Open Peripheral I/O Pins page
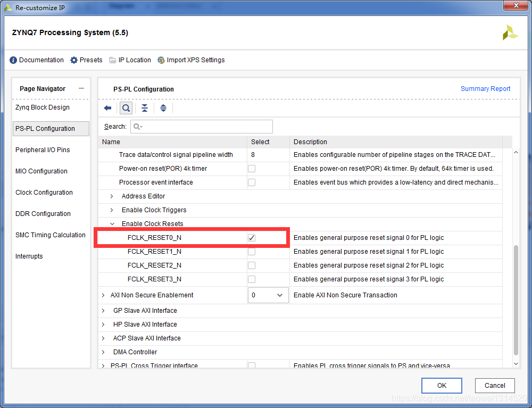 tap(43, 150)
